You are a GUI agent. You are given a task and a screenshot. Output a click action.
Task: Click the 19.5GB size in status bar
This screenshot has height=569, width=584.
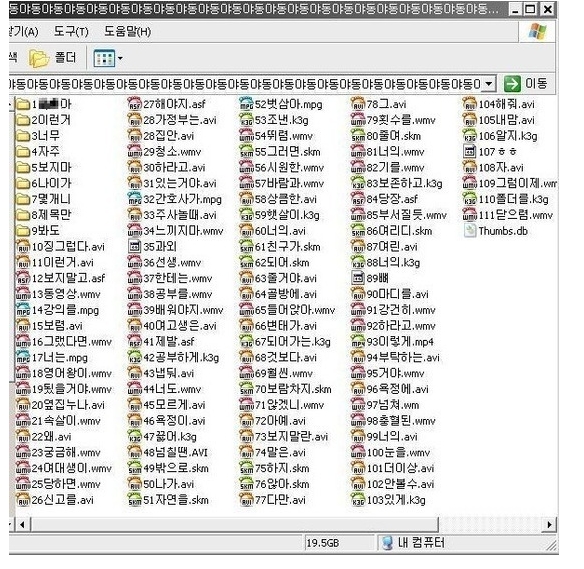(x=323, y=543)
